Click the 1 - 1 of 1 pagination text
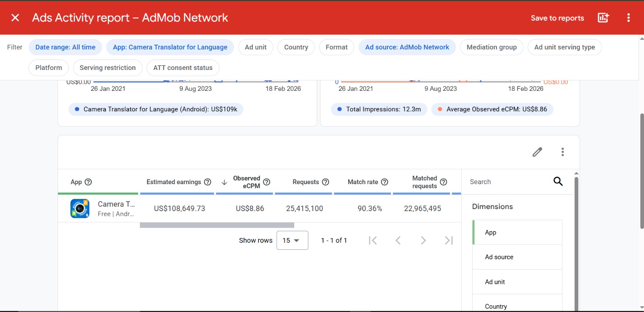 [334, 240]
